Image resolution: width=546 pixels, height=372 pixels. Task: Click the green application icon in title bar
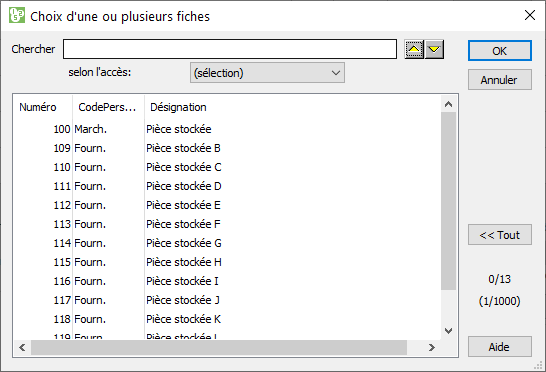(17, 15)
